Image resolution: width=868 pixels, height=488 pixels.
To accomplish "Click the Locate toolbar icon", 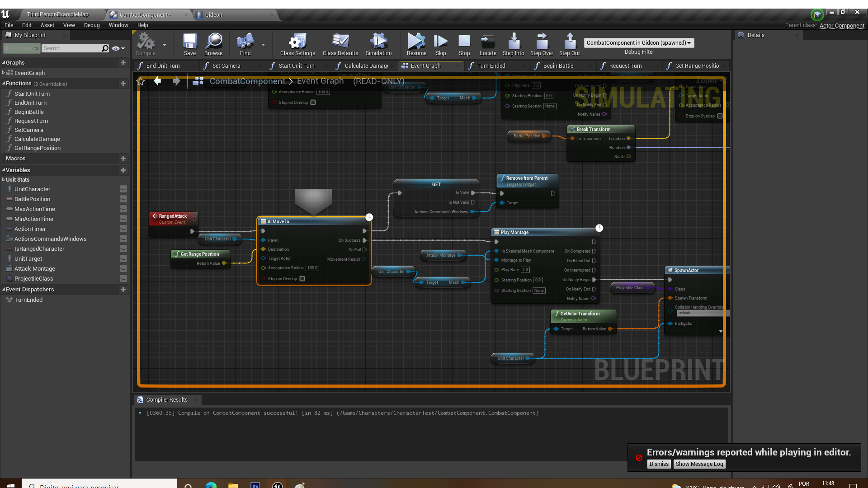I will click(x=487, y=42).
